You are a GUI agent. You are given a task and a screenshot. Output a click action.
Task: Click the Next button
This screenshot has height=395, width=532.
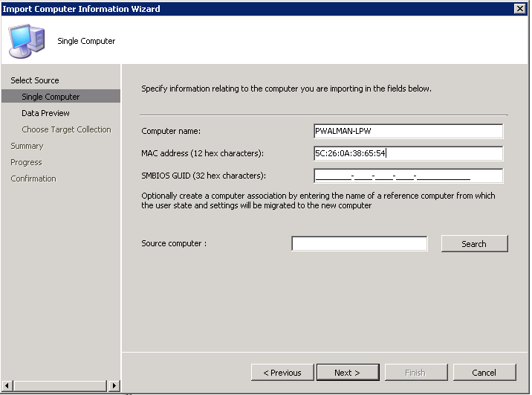pyautogui.click(x=348, y=373)
